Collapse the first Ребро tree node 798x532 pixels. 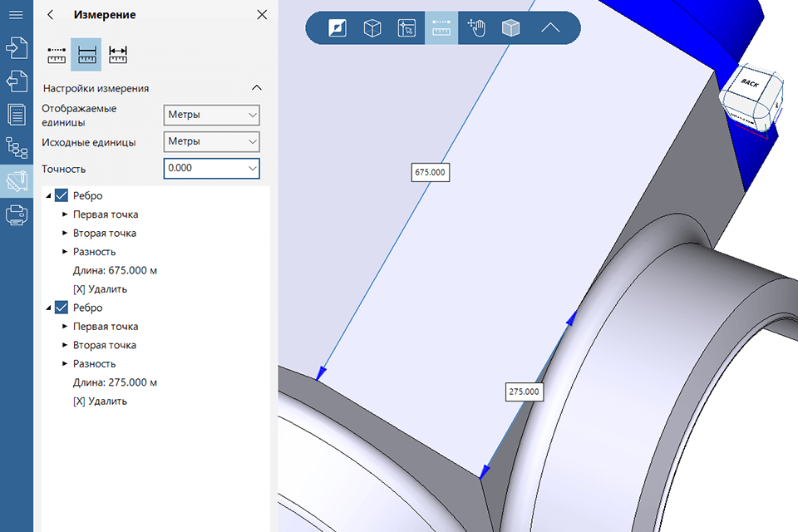pyautogui.click(x=48, y=196)
